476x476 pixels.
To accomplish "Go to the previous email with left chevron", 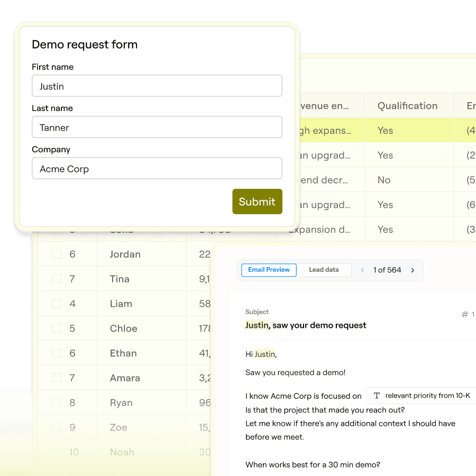I will 362,270.
